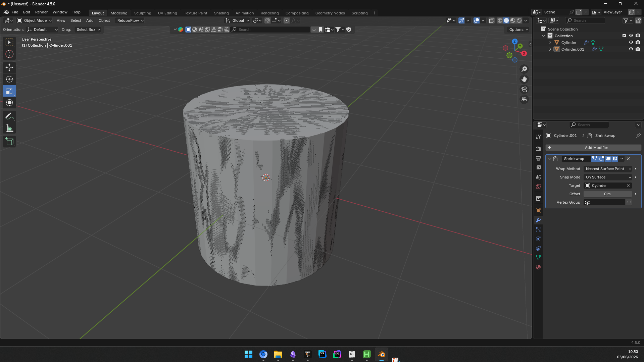The height and width of the screenshot is (362, 644).
Task: Open the Add menu in viewport header
Action: (x=90, y=20)
